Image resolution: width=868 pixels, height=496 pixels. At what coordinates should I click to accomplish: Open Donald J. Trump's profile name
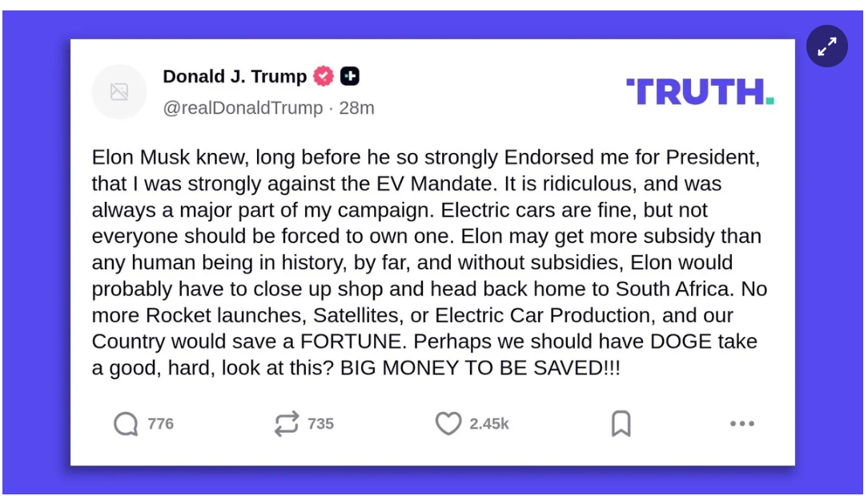point(235,77)
